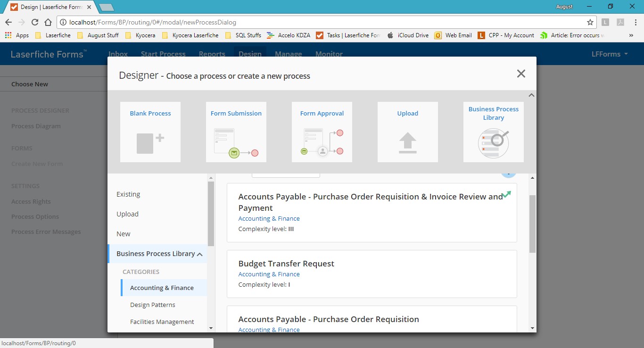Go back with the browser back arrow
The image size is (644, 348).
click(x=8, y=22)
